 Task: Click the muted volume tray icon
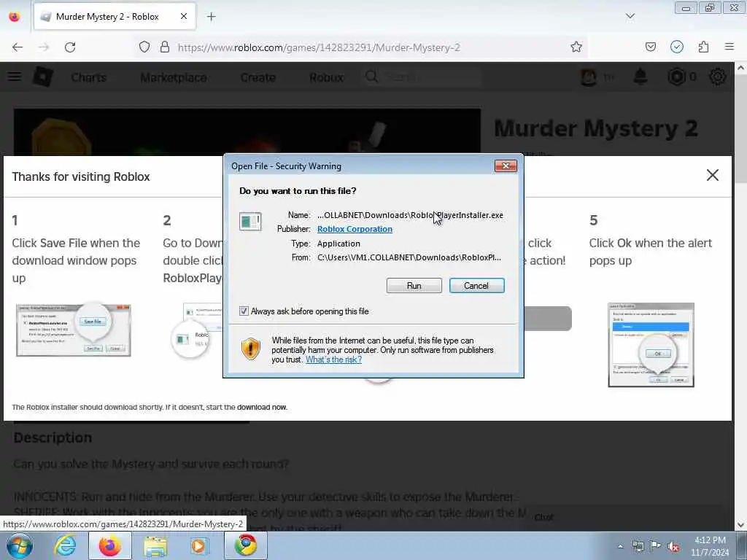673,547
